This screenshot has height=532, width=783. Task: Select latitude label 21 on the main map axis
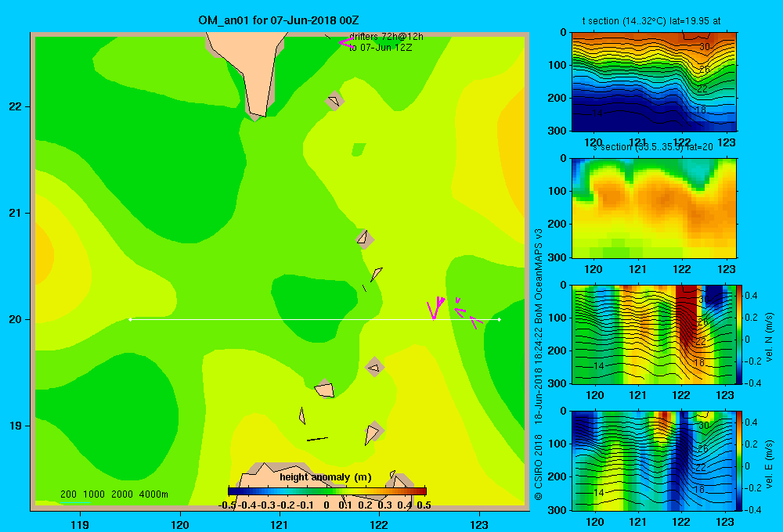(x=16, y=213)
